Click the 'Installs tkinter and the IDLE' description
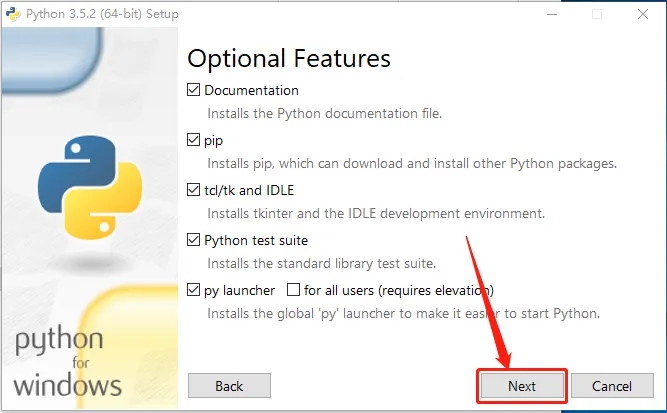Viewport: 667px width, 413px height. [376, 213]
